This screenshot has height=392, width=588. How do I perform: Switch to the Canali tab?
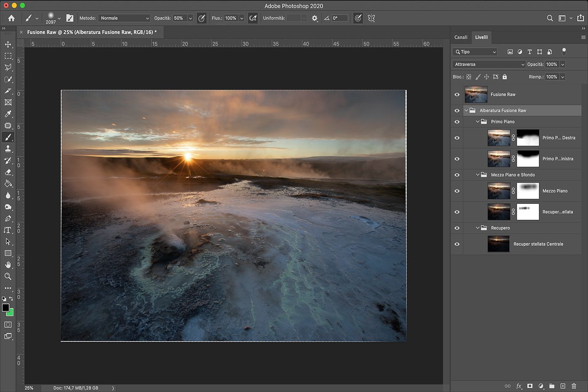461,37
